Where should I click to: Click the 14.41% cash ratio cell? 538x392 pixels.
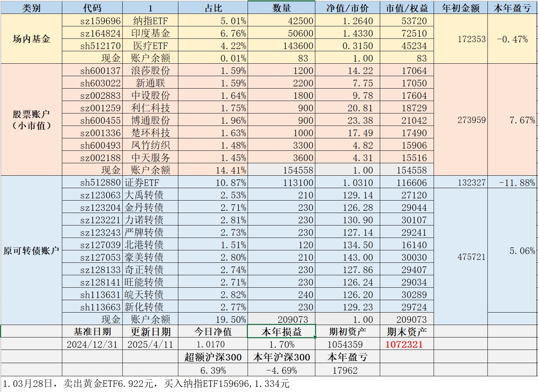213,170
